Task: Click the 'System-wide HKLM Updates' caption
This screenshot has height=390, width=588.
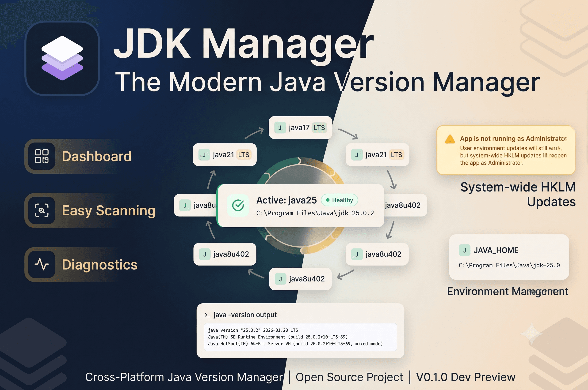Action: 518,194
